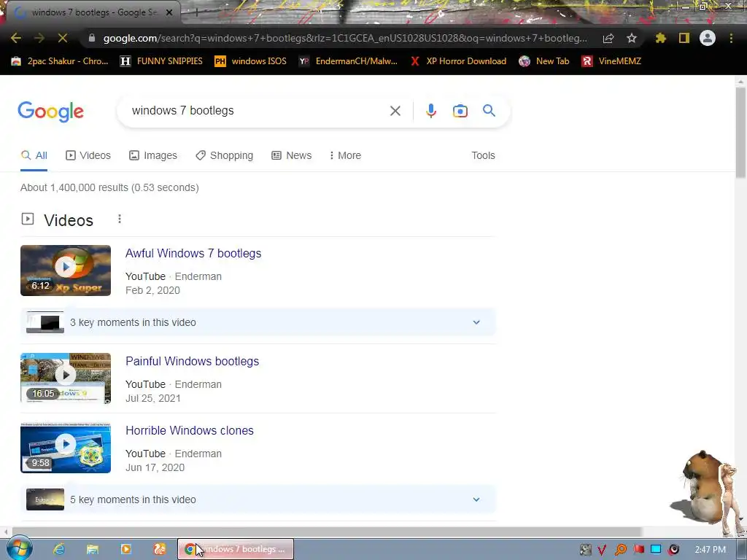Expand 3 key moments in this video
The width and height of the screenshot is (747, 560).
click(x=258, y=322)
